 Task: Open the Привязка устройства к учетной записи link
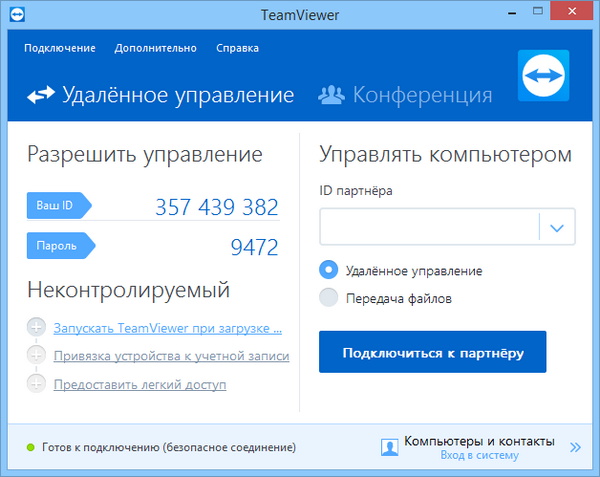[171, 356]
